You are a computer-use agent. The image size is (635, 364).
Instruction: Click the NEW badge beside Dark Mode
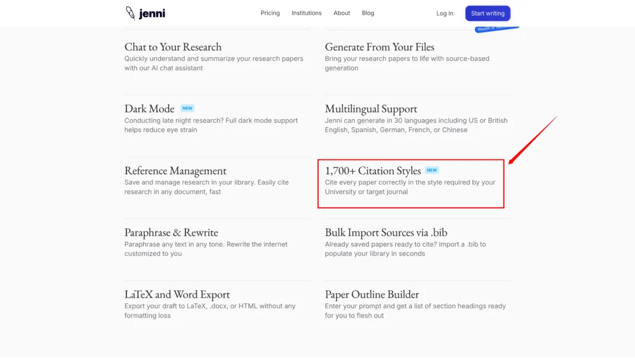(x=187, y=109)
